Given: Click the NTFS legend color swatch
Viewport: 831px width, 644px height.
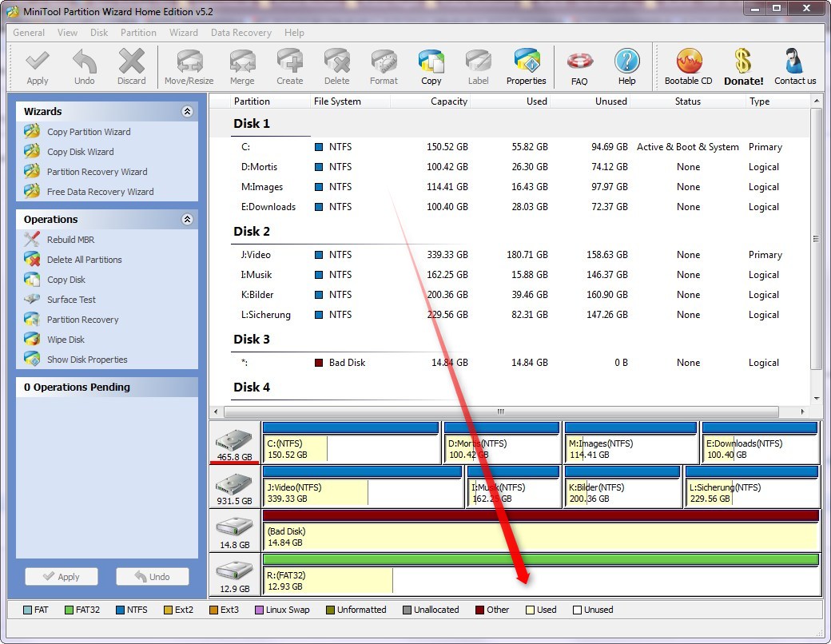Looking at the screenshot, I should (x=120, y=610).
